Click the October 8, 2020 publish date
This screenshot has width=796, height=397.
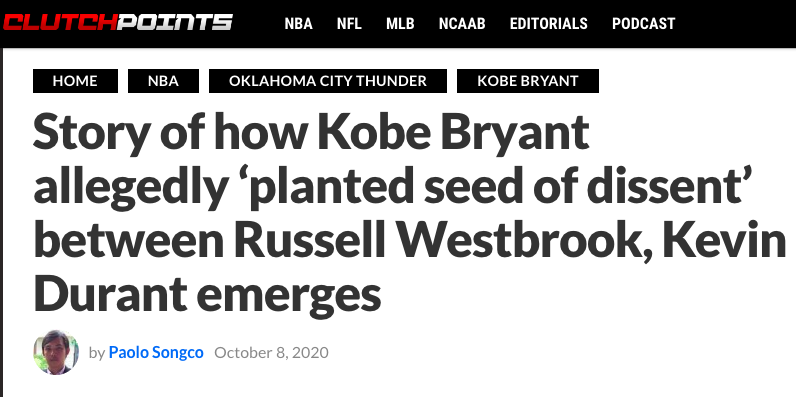(x=271, y=352)
